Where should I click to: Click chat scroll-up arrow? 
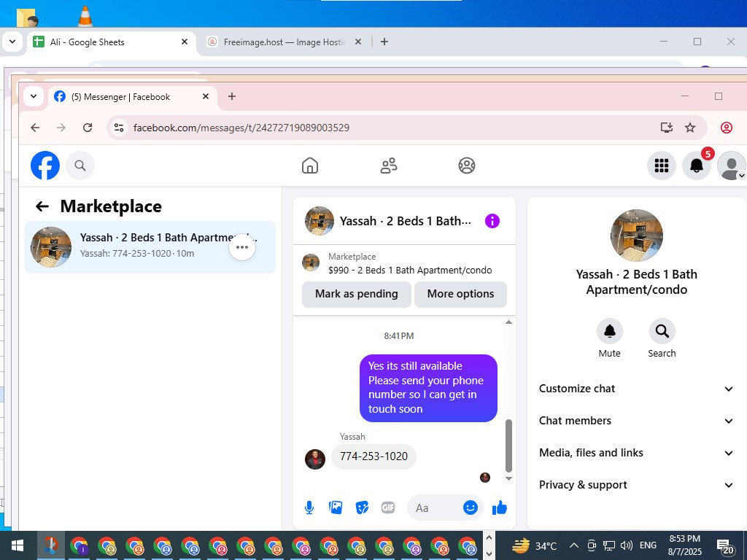508,322
